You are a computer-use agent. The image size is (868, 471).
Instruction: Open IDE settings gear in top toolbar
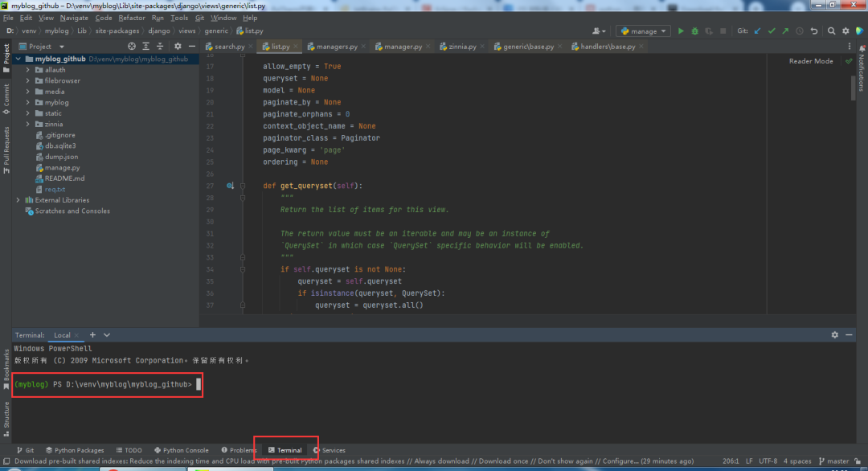tap(845, 31)
